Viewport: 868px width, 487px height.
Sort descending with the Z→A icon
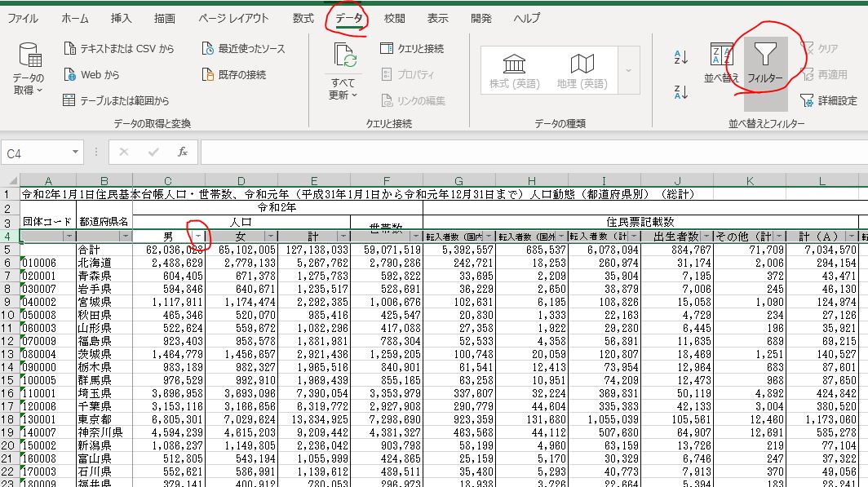click(x=681, y=91)
